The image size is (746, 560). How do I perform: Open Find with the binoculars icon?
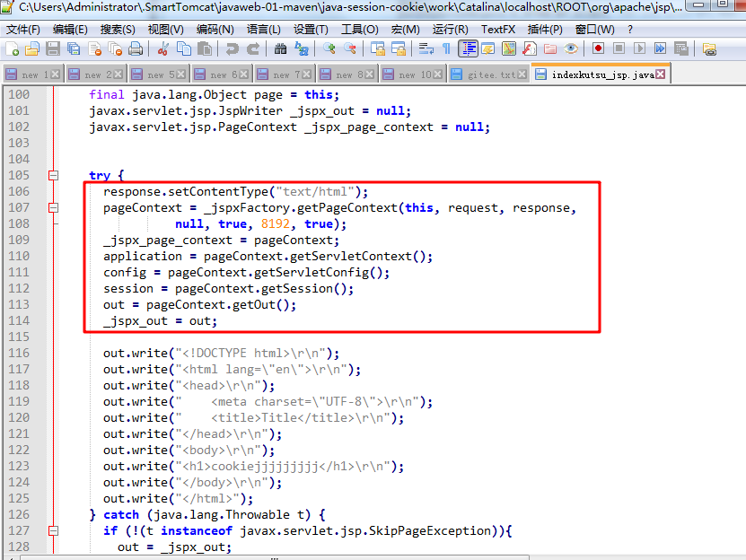click(x=281, y=49)
